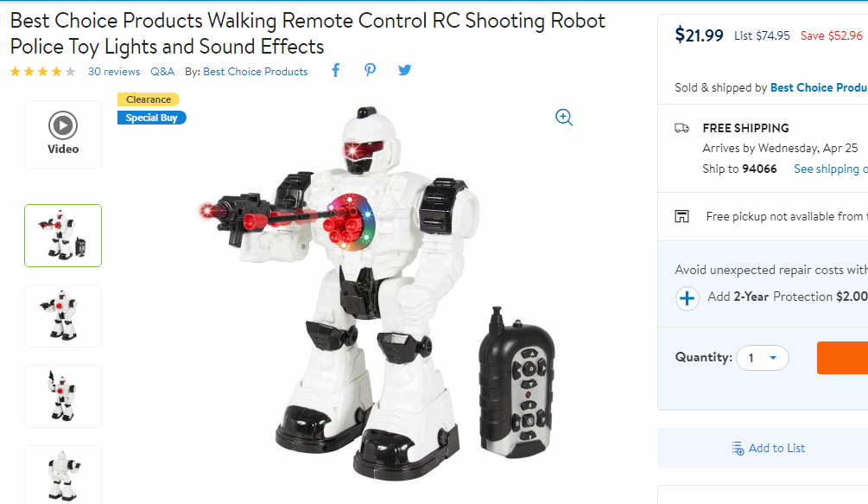
Task: Click the See shipping options link
Action: (830, 169)
